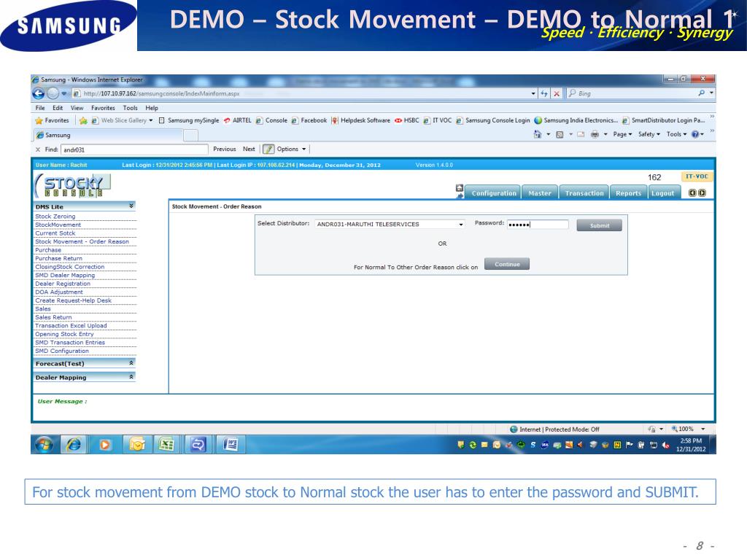Open the Helpdesk Software favorite link
Image resolution: width=747 pixels, height=560 pixels.
click(360, 120)
